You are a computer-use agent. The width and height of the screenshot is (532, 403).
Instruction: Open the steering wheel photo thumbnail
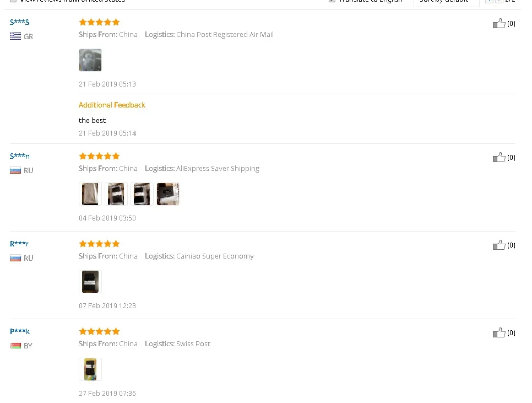click(90, 60)
